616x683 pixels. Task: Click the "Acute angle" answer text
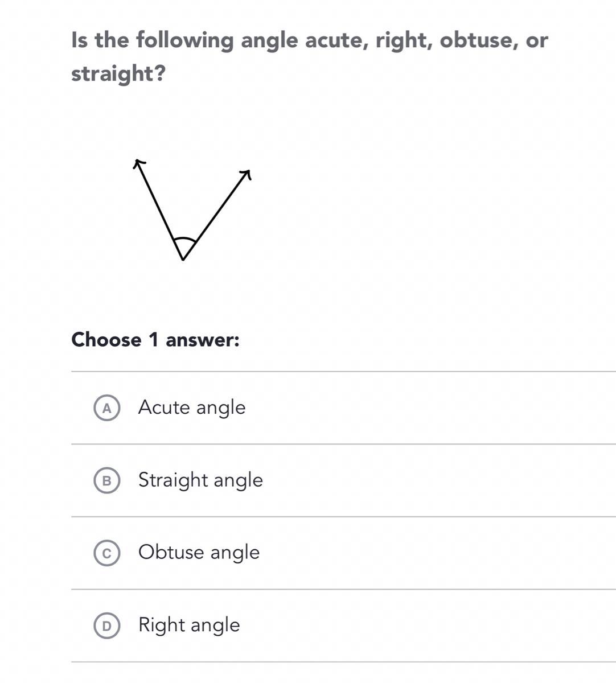[192, 408]
